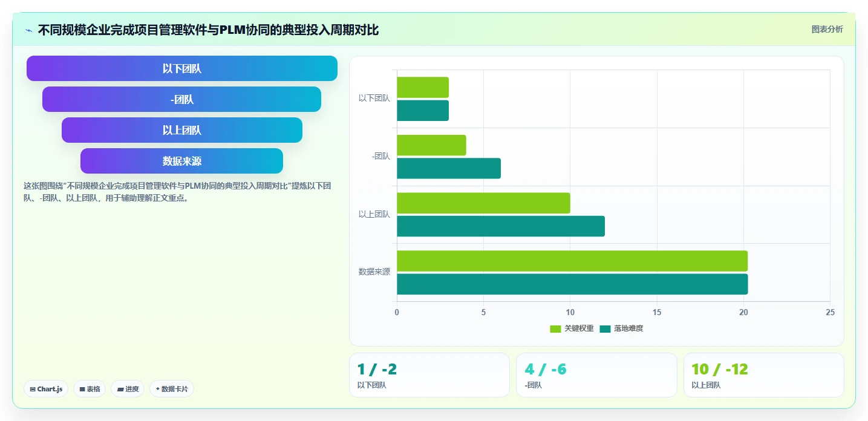Click the 进度 tag chip
Viewport: 868px width, 421px height.
coord(128,389)
